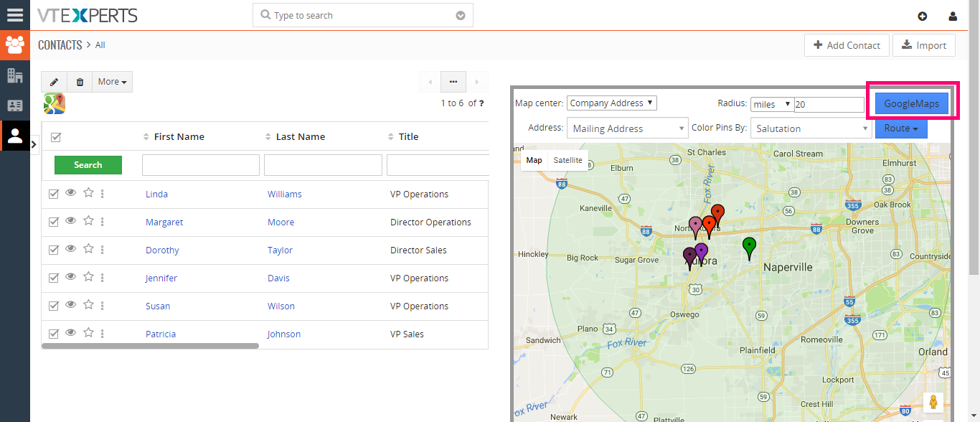Image resolution: width=980 pixels, height=422 pixels.
Task: Open the More actions dropdown
Action: (113, 82)
